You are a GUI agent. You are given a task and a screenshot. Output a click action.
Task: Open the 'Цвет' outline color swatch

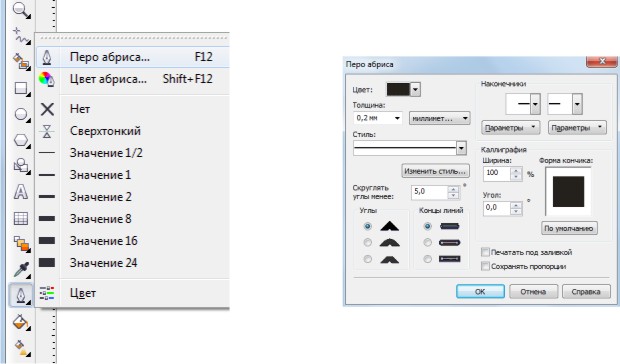[403, 90]
